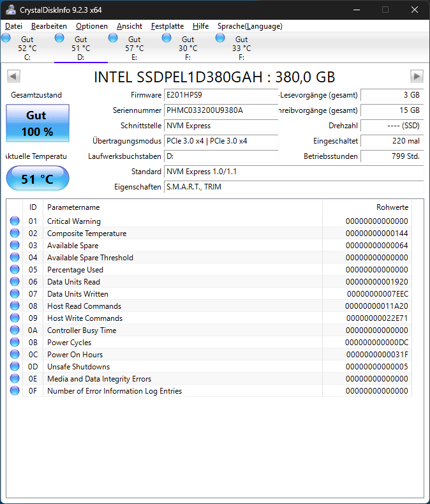
Task: Open the Festplatte menu
Action: click(167, 26)
